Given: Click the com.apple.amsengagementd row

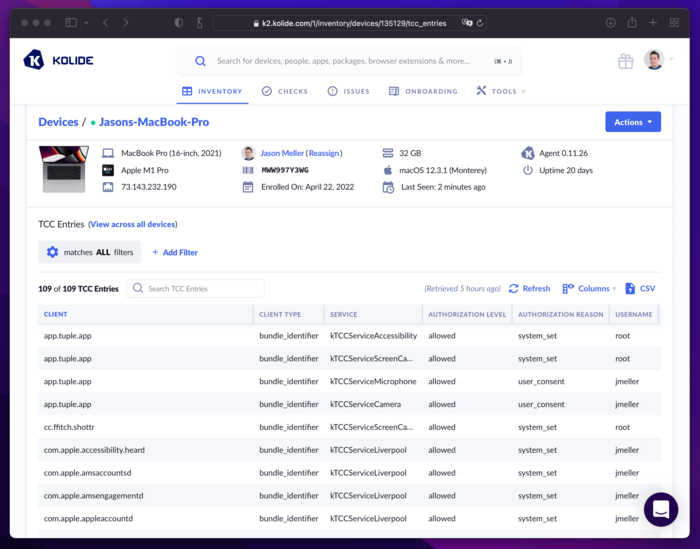Looking at the screenshot, I should [349, 495].
